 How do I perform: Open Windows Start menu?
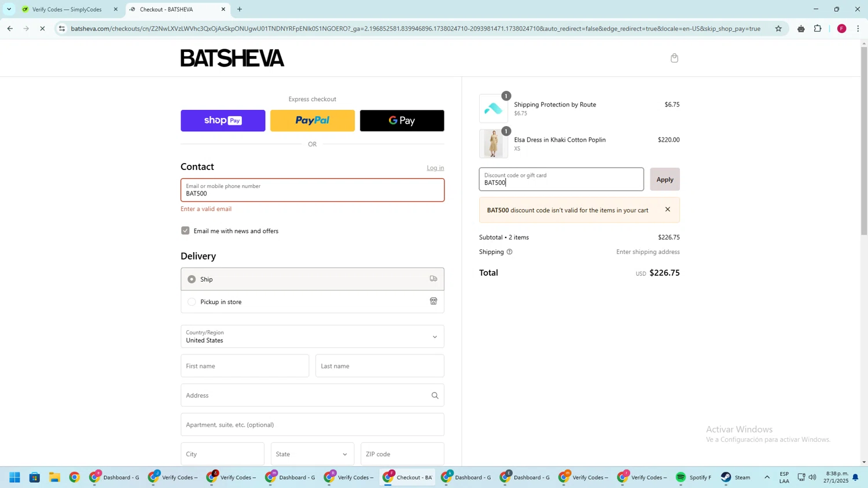(x=15, y=477)
